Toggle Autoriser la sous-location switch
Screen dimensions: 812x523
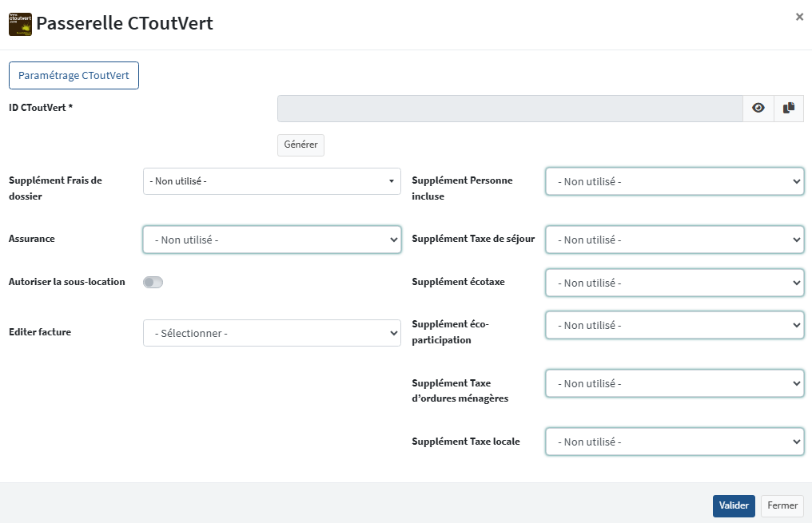[153, 282]
